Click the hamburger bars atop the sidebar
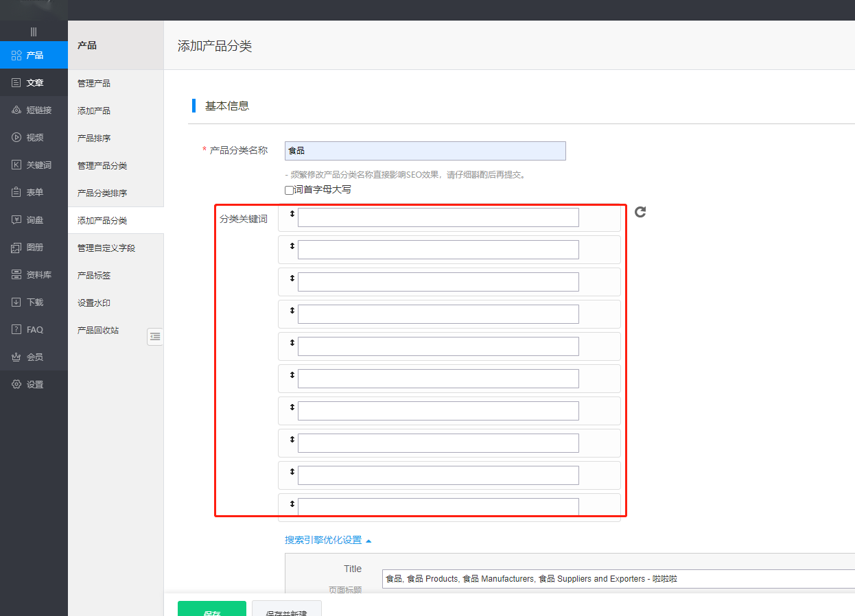Image resolution: width=855 pixels, height=616 pixels. pyautogui.click(x=34, y=32)
